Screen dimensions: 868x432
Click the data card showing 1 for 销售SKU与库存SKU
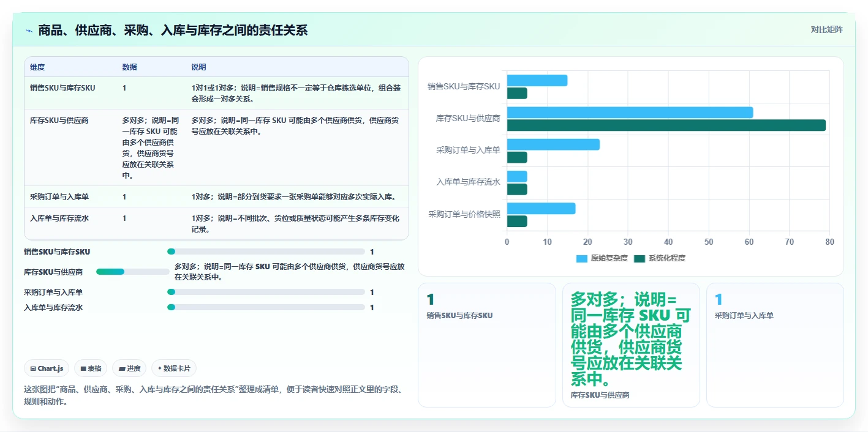click(x=486, y=345)
